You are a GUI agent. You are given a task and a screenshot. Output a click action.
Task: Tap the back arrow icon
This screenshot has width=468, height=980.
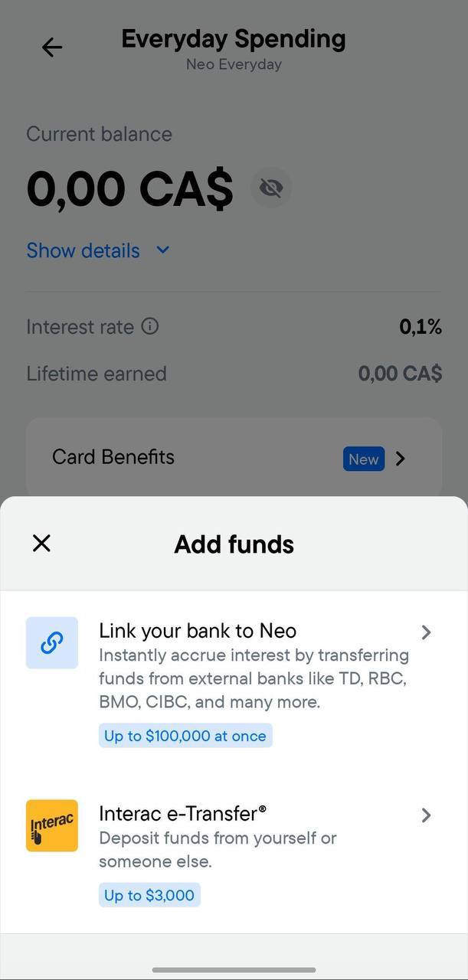52,47
